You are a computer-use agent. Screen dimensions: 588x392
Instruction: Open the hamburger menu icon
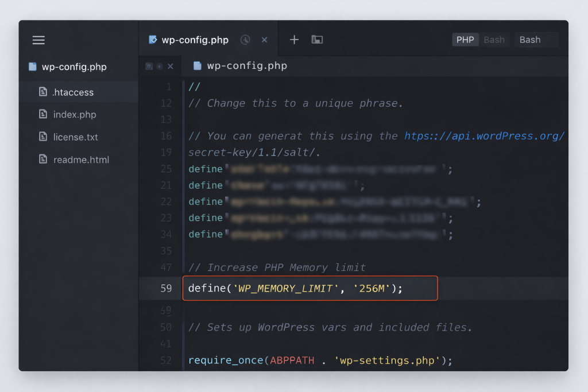[x=38, y=40]
